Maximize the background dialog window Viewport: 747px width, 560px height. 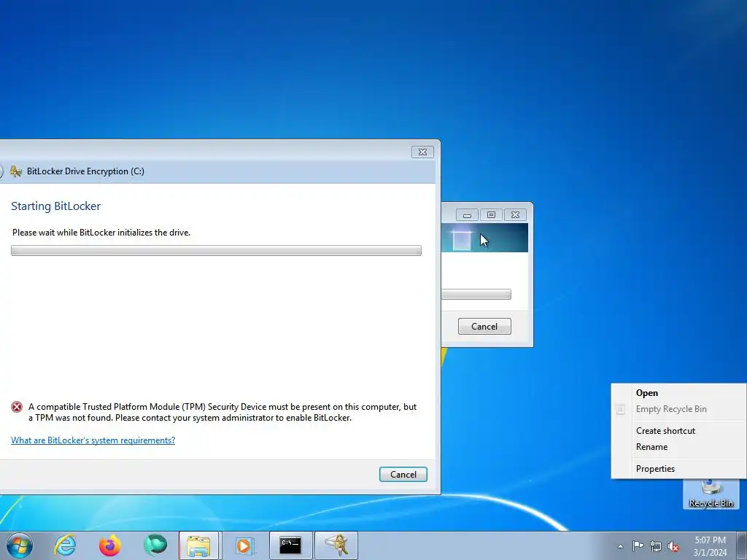(x=491, y=215)
